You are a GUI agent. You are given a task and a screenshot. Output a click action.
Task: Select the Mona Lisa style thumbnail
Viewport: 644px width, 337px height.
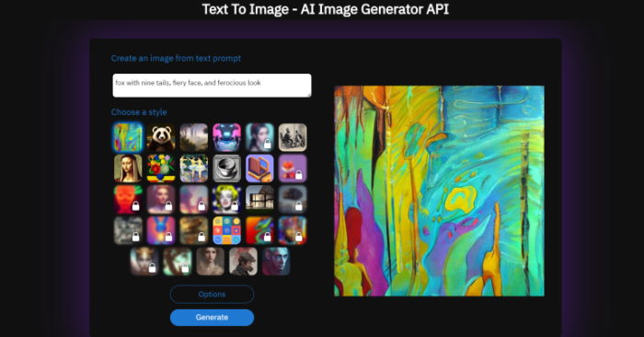tap(128, 168)
